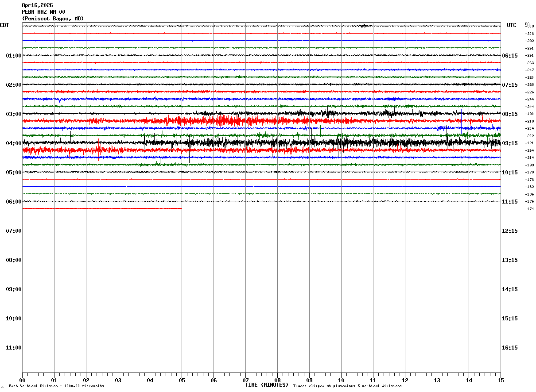Click the vertical division microvolts note
The height and width of the screenshot is (392, 536).
tap(56, 386)
